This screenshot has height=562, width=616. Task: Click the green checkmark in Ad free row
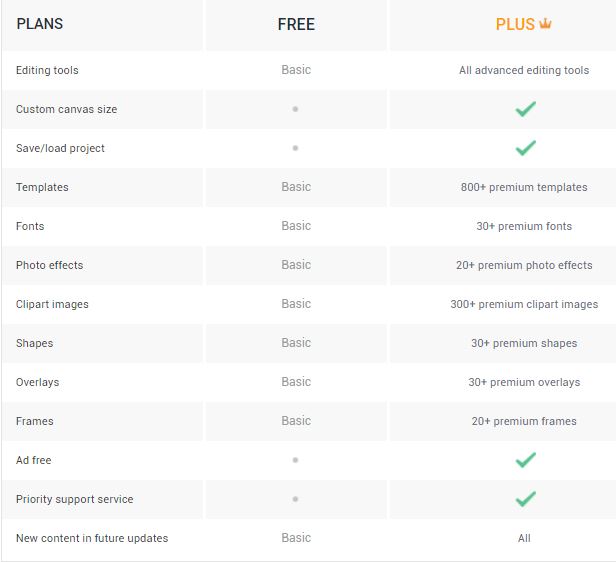525,460
